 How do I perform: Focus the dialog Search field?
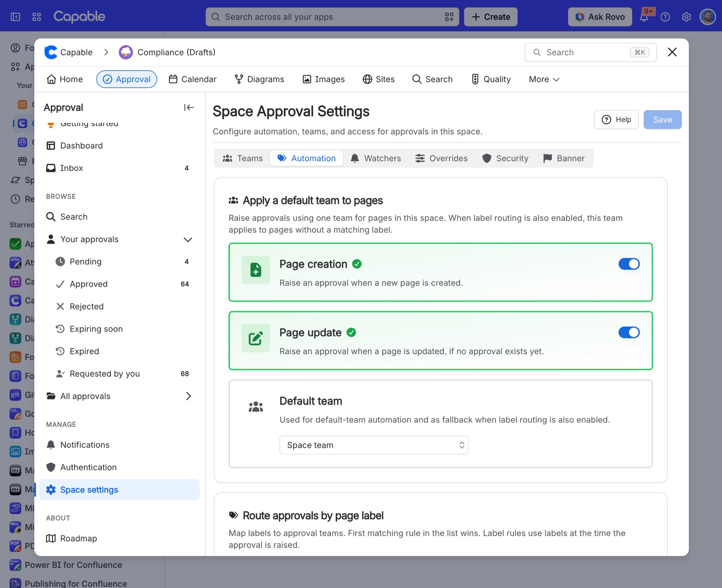pyautogui.click(x=591, y=52)
